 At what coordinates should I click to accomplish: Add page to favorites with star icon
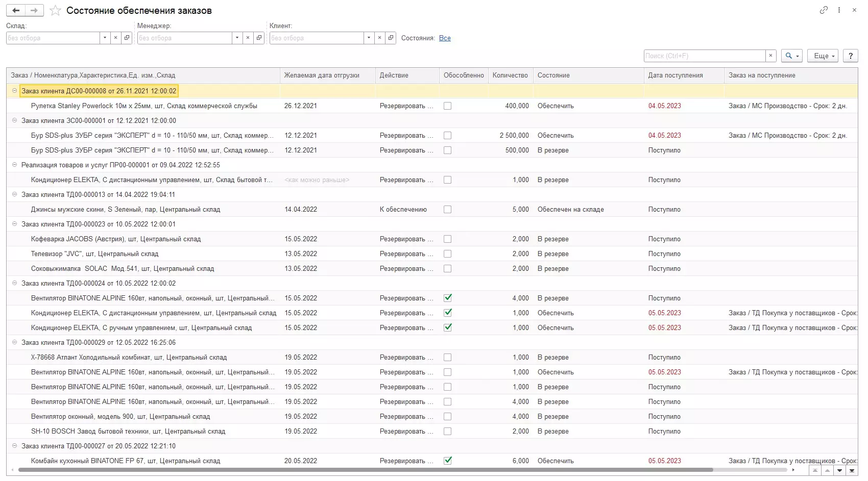click(55, 11)
